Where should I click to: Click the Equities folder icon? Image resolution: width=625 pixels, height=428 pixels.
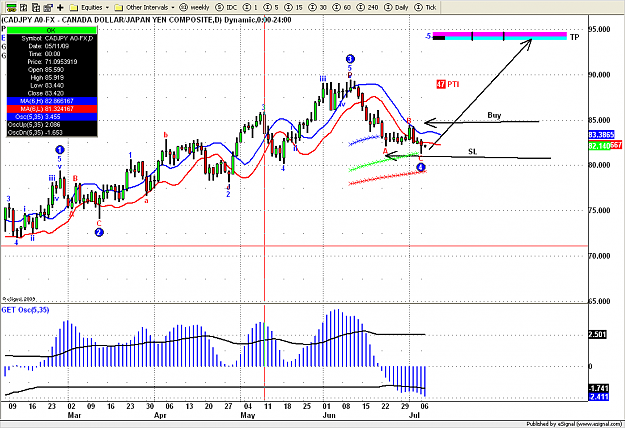pos(74,7)
